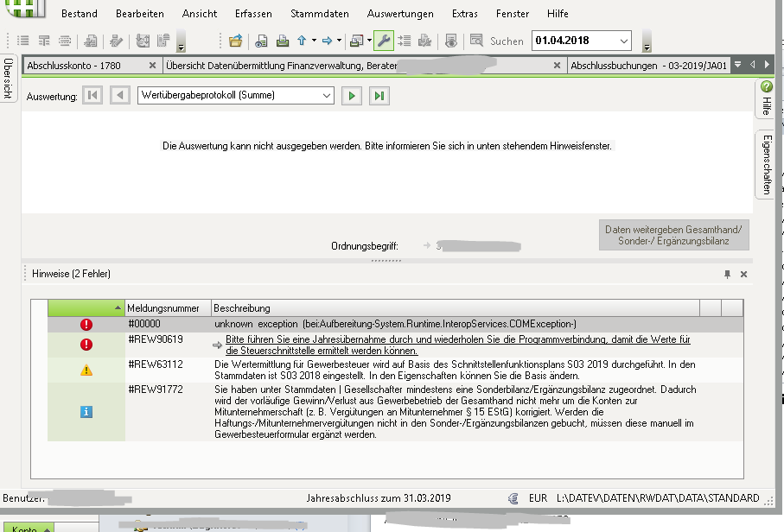Open the Auswertungen menu
Image resolution: width=784 pixels, height=532 pixels.
400,14
